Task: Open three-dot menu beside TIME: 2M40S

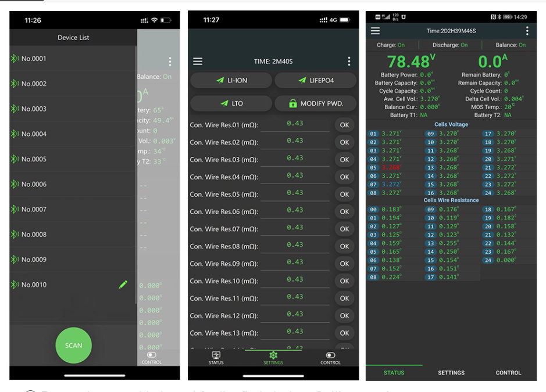Action: 349,62
